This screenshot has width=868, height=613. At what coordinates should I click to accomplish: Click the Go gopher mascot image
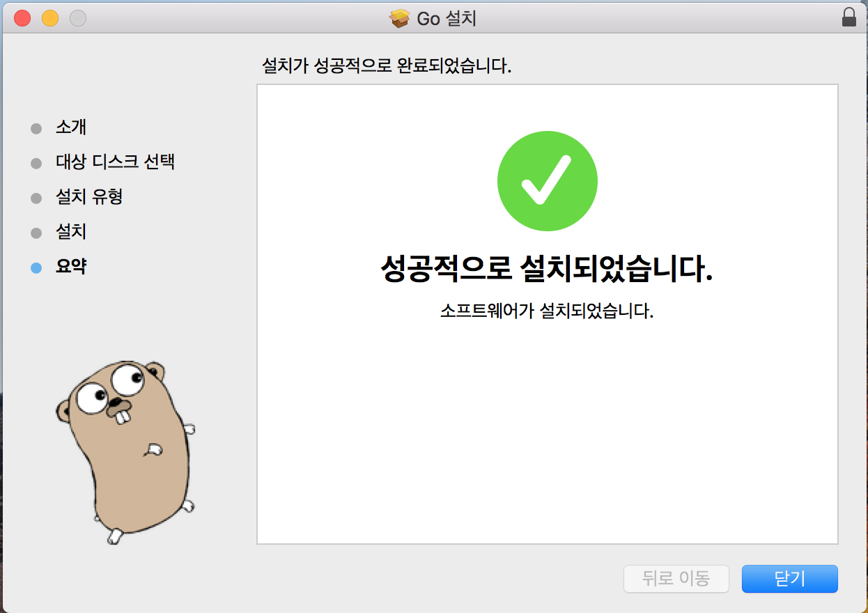[126, 451]
